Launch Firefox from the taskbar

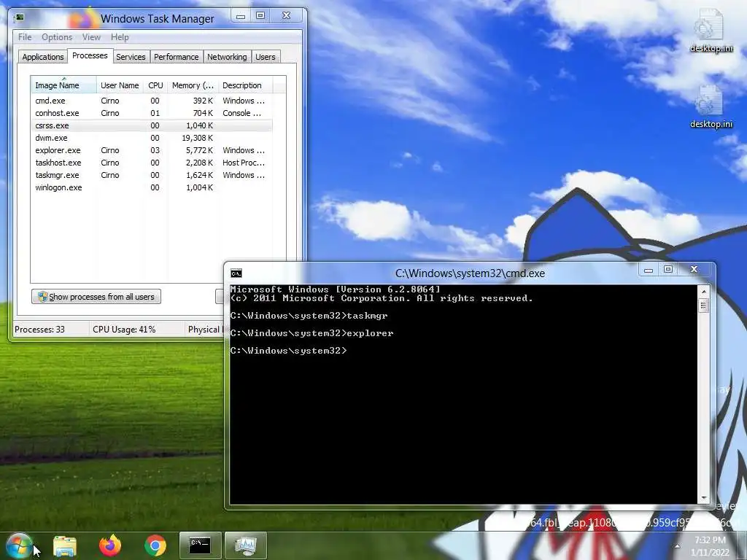tap(110, 545)
